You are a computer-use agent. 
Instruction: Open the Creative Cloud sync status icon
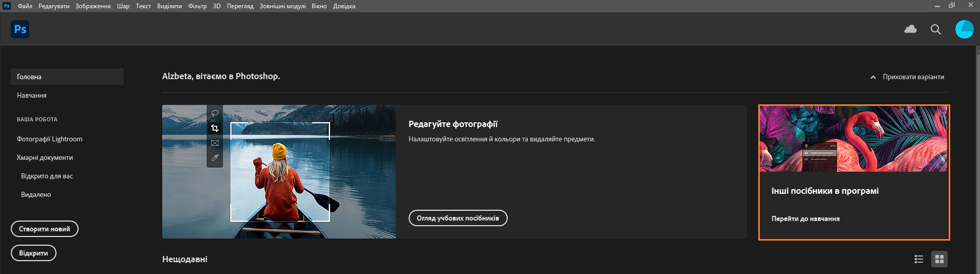(910, 29)
